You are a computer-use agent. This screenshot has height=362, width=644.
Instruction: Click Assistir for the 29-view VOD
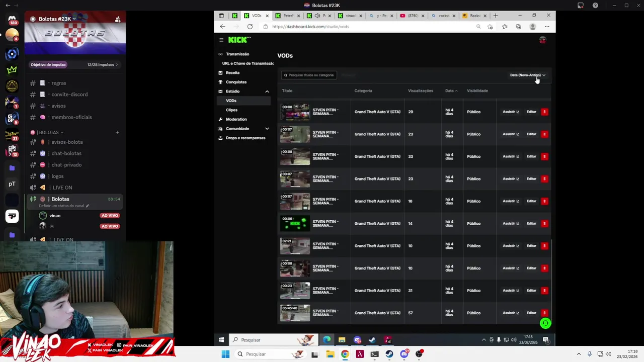[x=511, y=112]
